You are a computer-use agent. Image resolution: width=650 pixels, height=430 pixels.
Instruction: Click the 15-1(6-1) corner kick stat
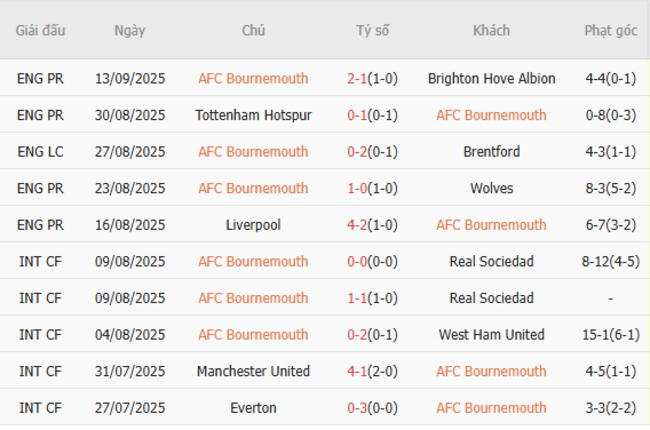(610, 335)
